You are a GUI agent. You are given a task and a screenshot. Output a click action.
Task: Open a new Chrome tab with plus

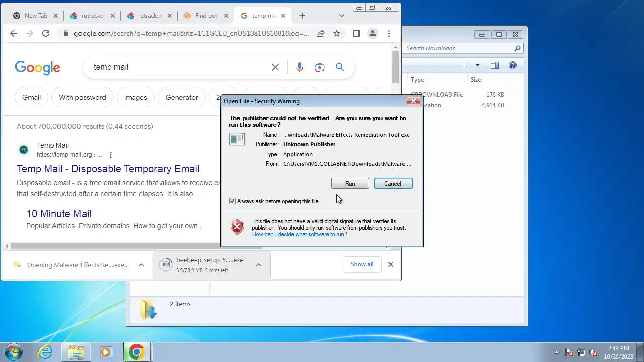[x=302, y=16]
